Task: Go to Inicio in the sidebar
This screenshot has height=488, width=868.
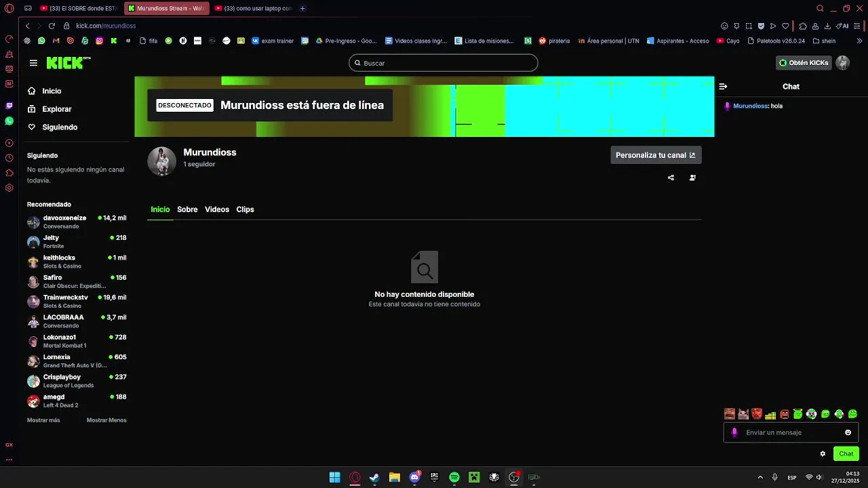Action: [45, 91]
